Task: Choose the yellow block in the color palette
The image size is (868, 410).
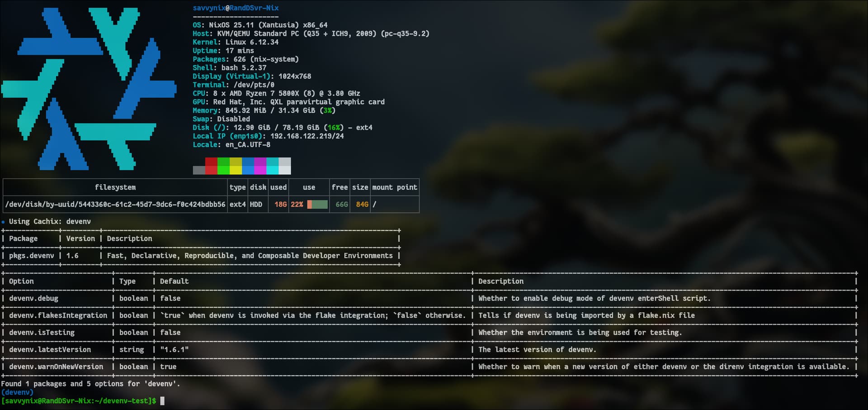Action: coord(236,166)
